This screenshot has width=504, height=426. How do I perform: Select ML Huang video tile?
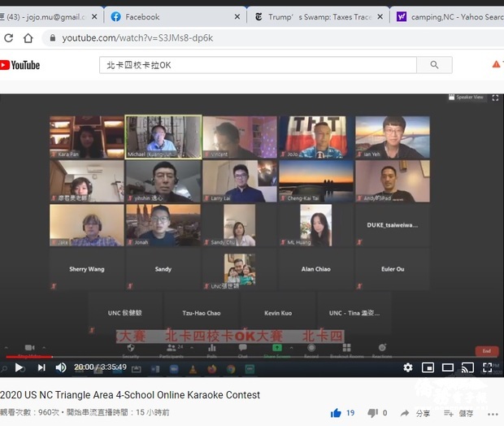coord(316,225)
